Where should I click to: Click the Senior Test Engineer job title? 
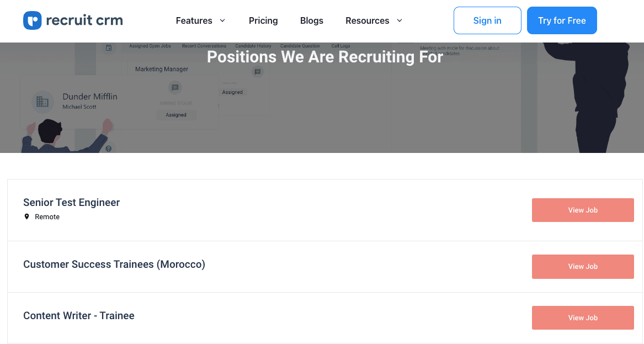(x=72, y=203)
